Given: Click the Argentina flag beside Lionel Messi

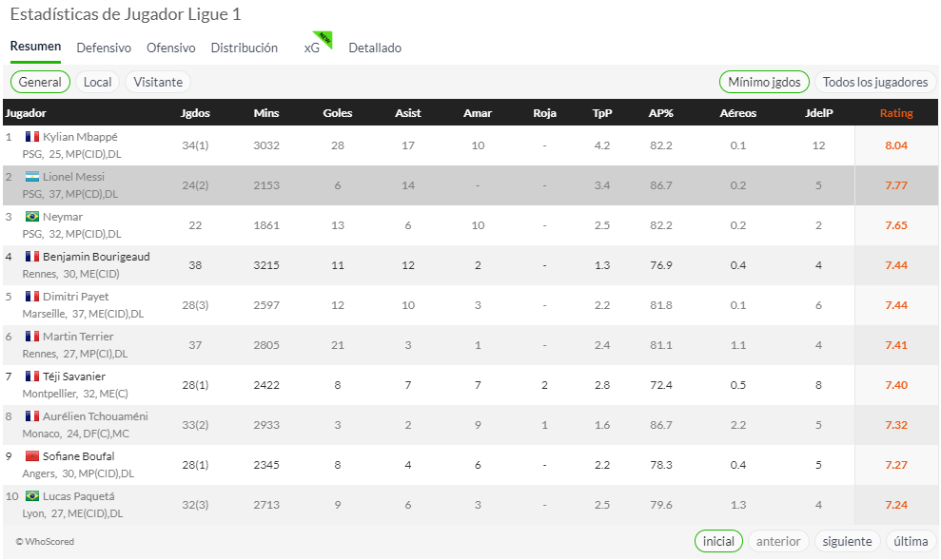Looking at the screenshot, I should pyautogui.click(x=31, y=176).
